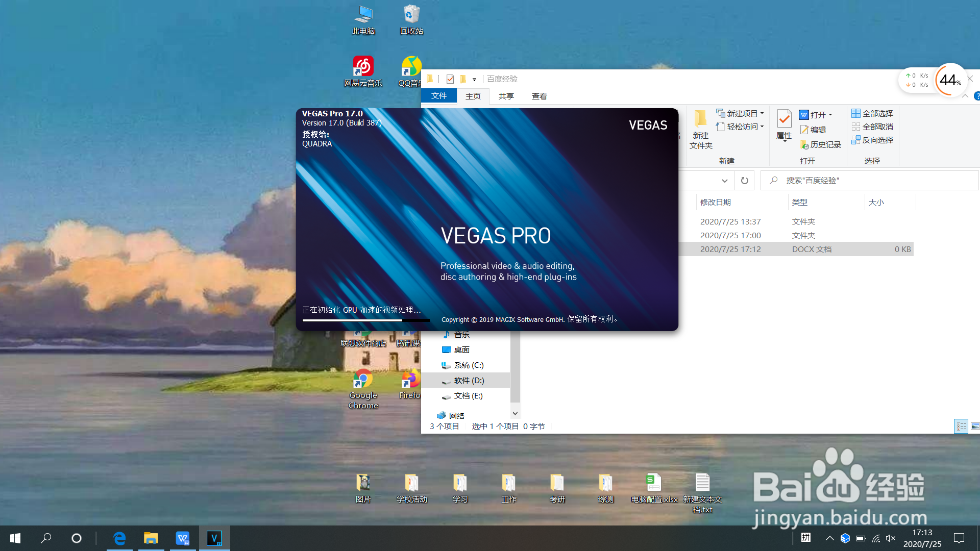Viewport: 980px width, 551px height.
Task: Switch to VEGAS Pro in taskbar
Action: click(x=214, y=538)
